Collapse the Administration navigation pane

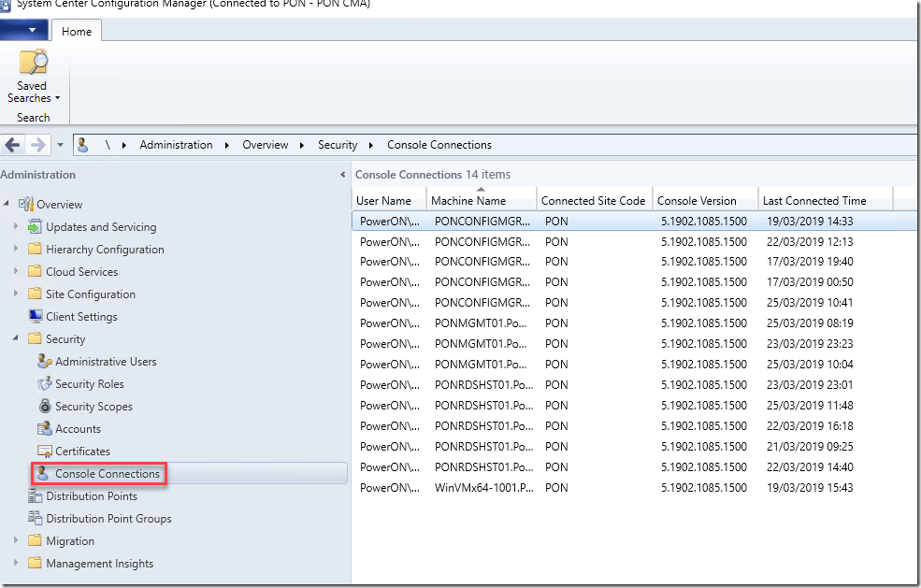pos(342,175)
